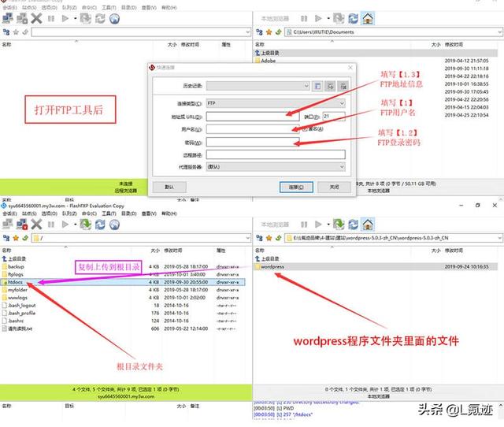Click site tree icon beside wordpress-5.0.3-zh_CN local path
The height and width of the screenshot is (427, 504).
tap(259, 238)
